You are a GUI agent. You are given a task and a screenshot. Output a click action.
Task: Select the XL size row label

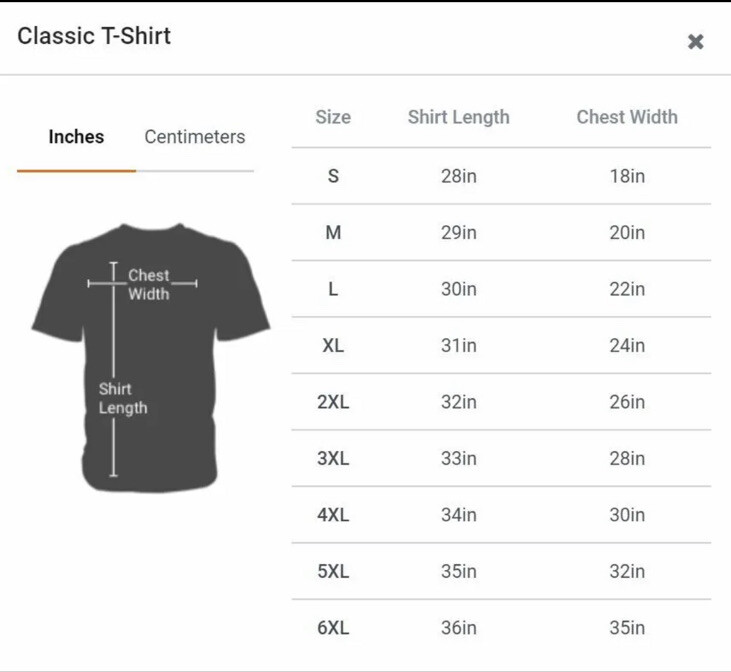pyautogui.click(x=333, y=346)
